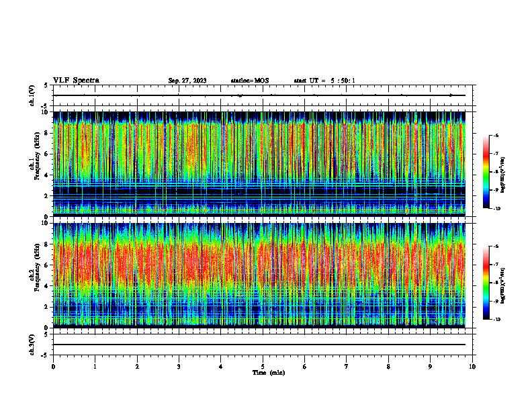Click the "-10" value on ch.1 color bar

pos(496,209)
